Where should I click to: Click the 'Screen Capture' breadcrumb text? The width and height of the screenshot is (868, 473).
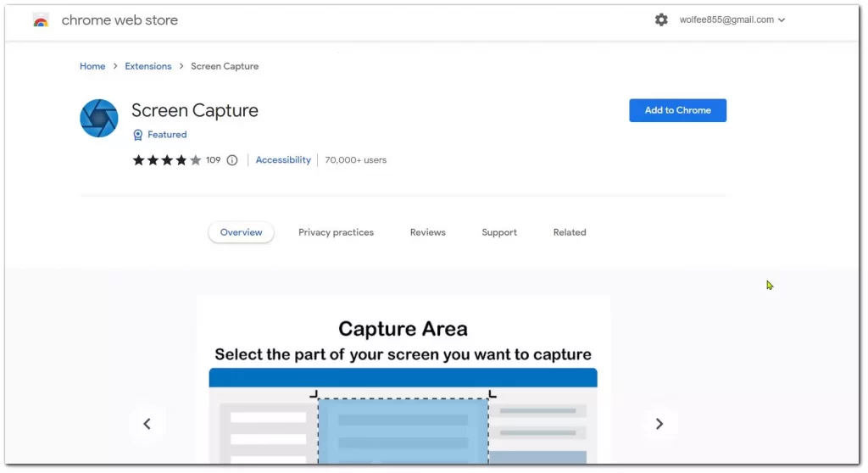(x=225, y=66)
